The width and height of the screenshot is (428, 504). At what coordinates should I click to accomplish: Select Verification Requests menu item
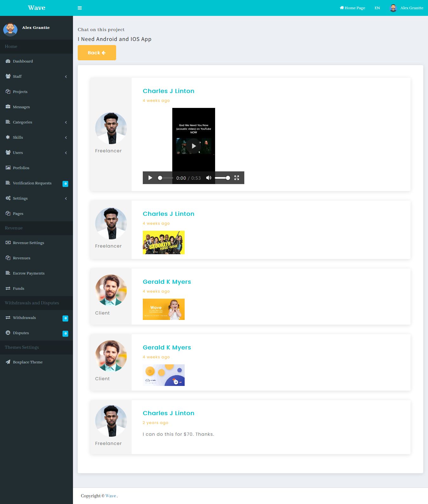[36, 183]
